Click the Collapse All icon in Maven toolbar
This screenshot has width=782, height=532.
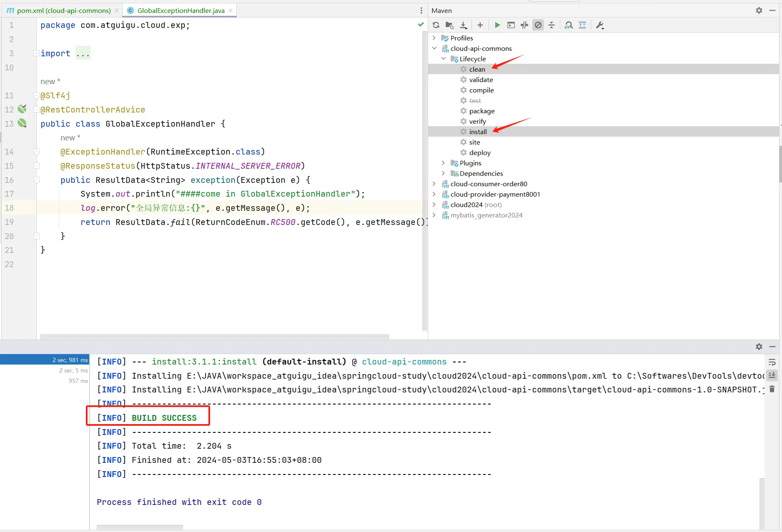tap(551, 25)
